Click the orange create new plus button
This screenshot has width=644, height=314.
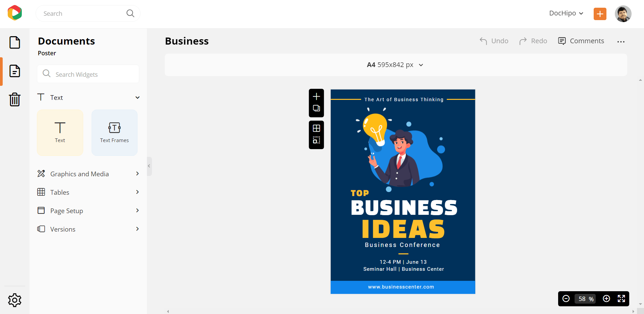[600, 14]
